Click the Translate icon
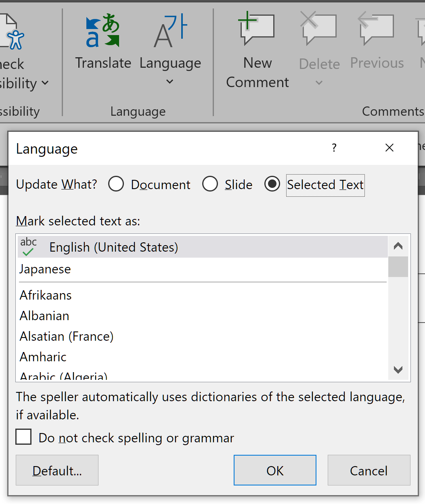The height and width of the screenshot is (504, 425). tap(102, 30)
